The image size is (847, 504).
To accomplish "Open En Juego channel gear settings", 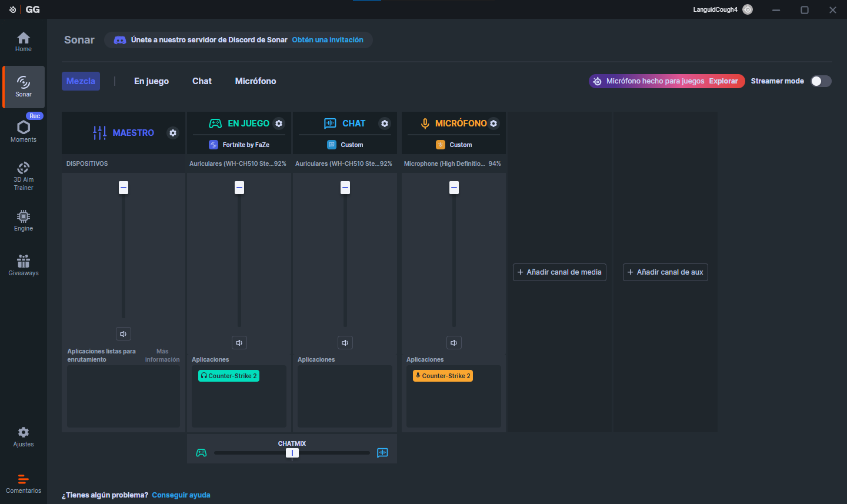I will [x=279, y=124].
